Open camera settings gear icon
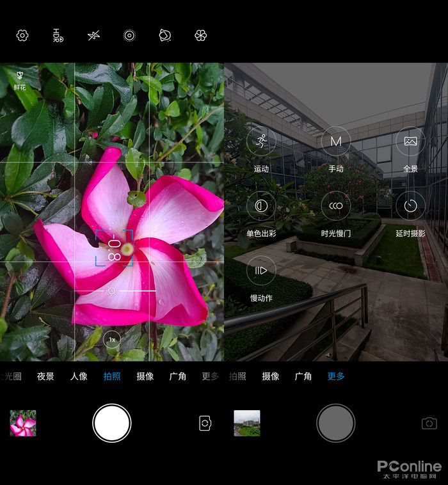 point(22,36)
